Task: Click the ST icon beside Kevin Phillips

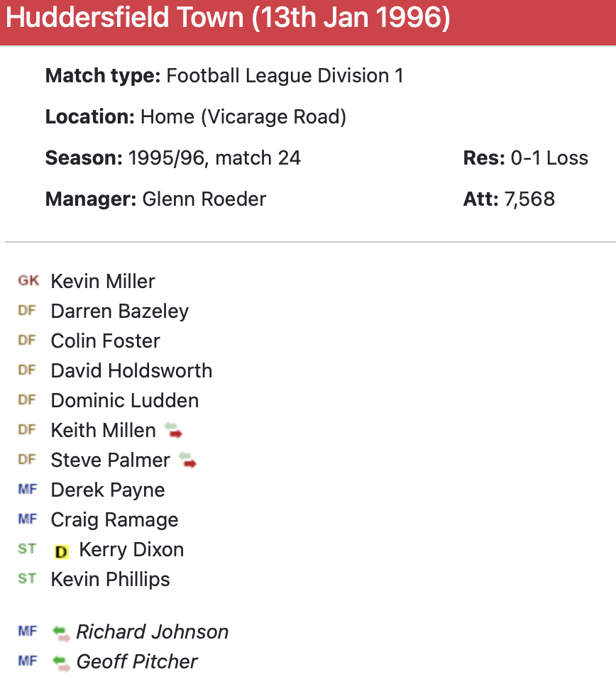Action: pyautogui.click(x=27, y=579)
